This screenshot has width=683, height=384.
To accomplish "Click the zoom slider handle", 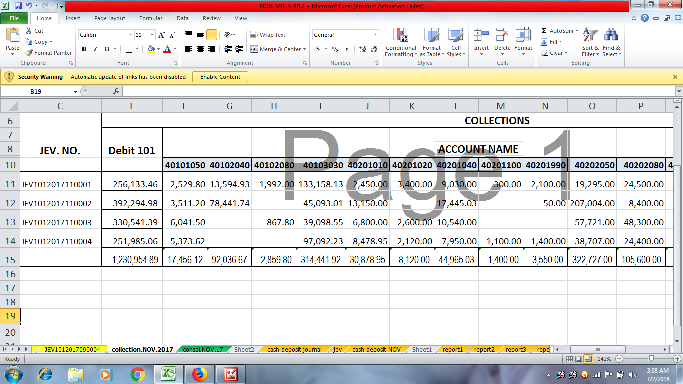I will click(x=651, y=359).
